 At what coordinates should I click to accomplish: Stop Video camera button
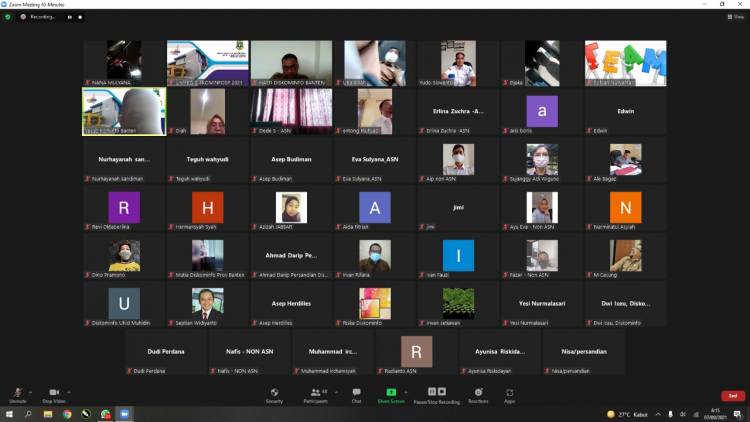[x=54, y=393]
